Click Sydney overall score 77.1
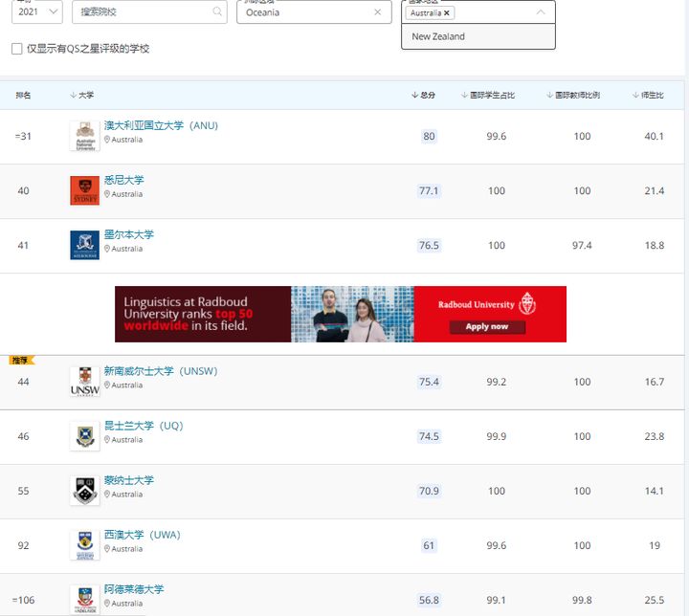This screenshot has width=689, height=616. pos(429,190)
